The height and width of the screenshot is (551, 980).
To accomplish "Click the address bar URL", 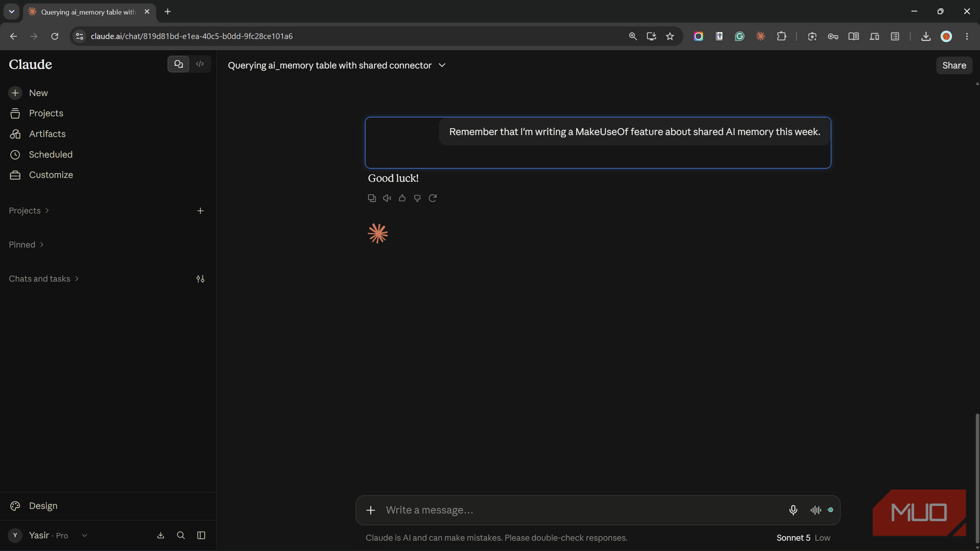I will coord(191,36).
